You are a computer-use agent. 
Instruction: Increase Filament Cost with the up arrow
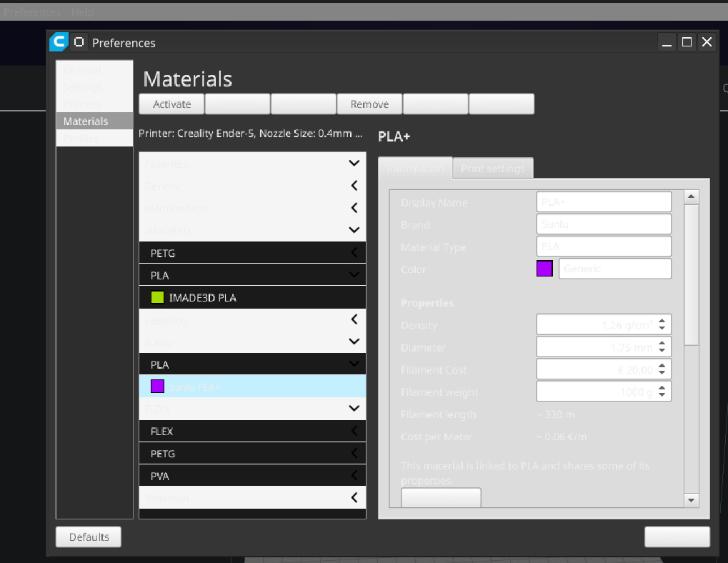(x=662, y=365)
